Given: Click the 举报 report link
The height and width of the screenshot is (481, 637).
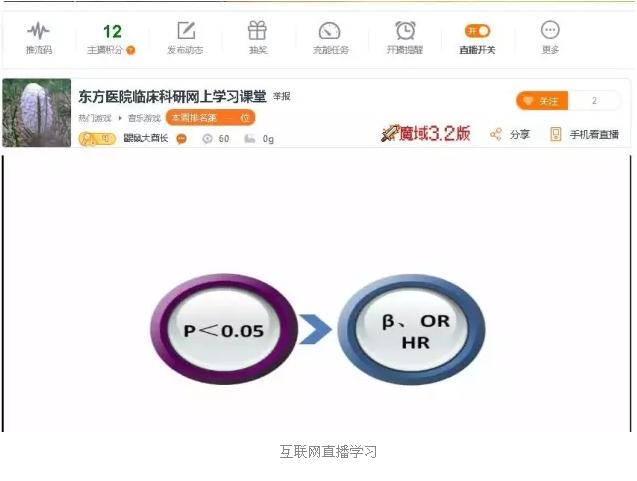Looking at the screenshot, I should (282, 96).
